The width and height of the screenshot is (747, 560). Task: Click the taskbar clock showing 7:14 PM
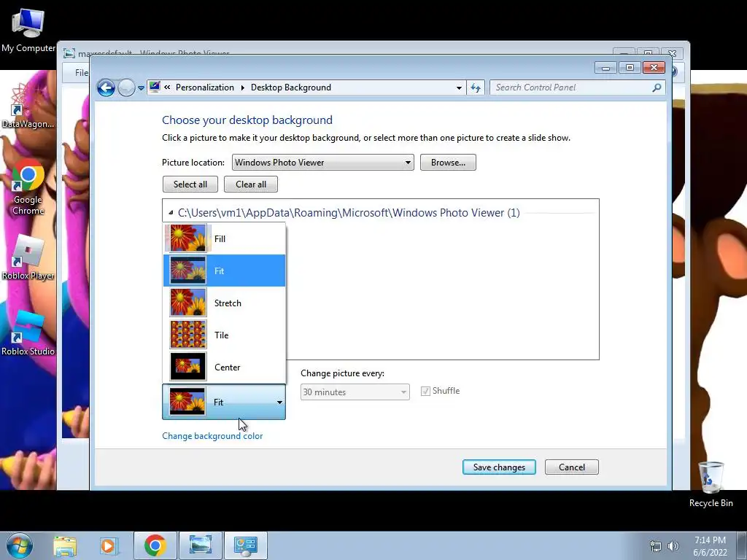tap(710, 546)
